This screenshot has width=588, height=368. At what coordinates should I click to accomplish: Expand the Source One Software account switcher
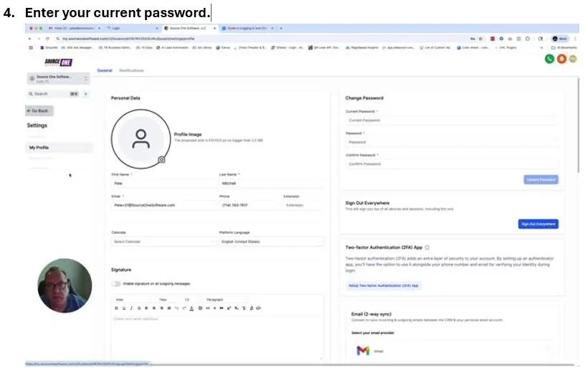[x=59, y=78]
